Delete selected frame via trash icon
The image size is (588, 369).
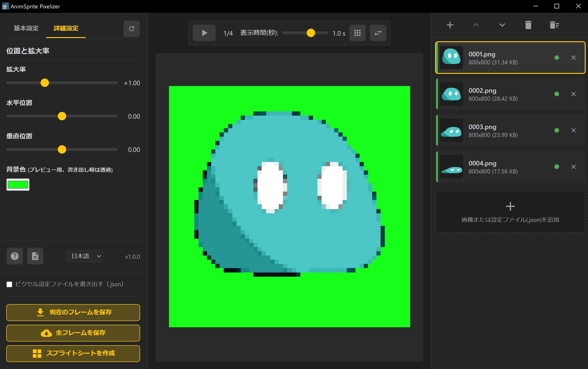point(528,25)
